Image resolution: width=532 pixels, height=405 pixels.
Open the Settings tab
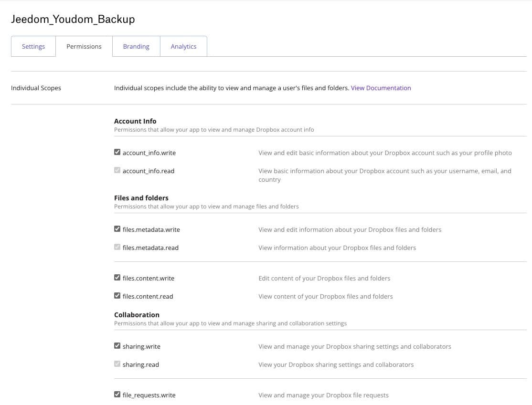tap(33, 46)
